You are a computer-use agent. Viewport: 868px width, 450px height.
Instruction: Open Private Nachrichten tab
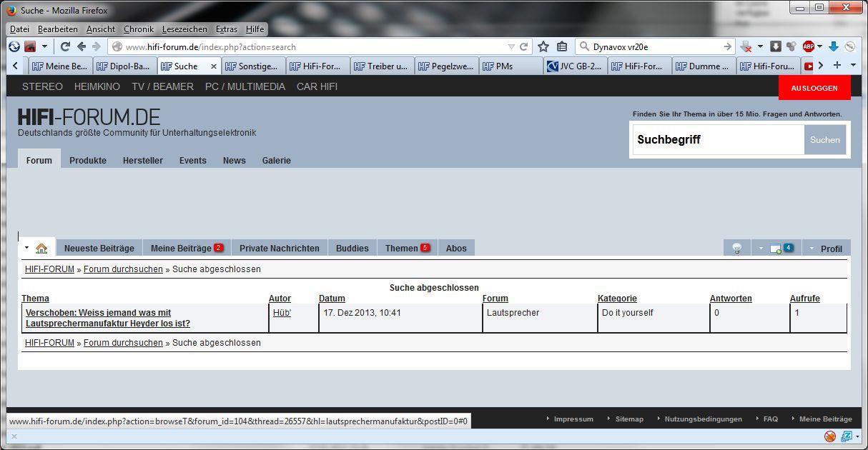pos(280,249)
